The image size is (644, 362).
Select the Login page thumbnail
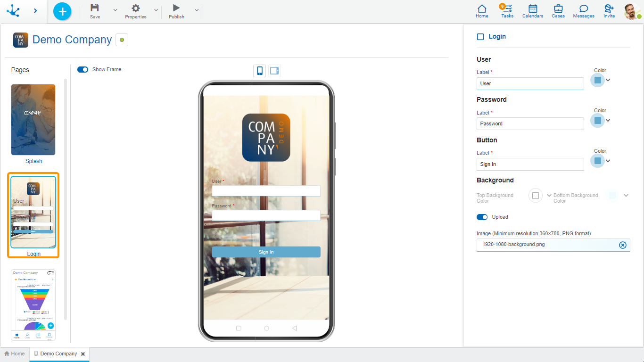click(33, 212)
